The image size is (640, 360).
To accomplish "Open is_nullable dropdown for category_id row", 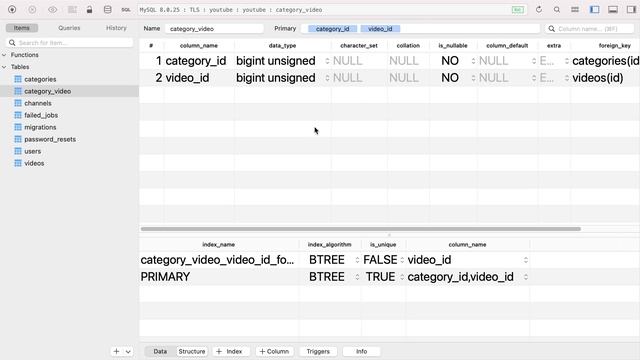I will pyautogui.click(x=473, y=61).
